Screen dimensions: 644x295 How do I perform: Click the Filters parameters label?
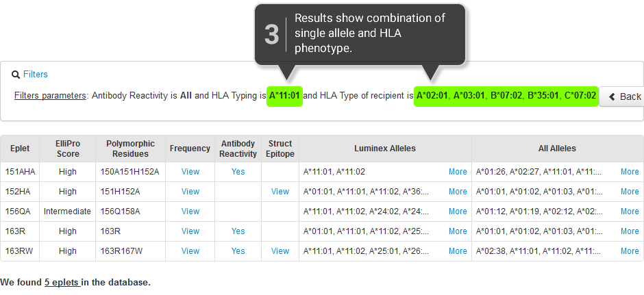tap(50, 96)
